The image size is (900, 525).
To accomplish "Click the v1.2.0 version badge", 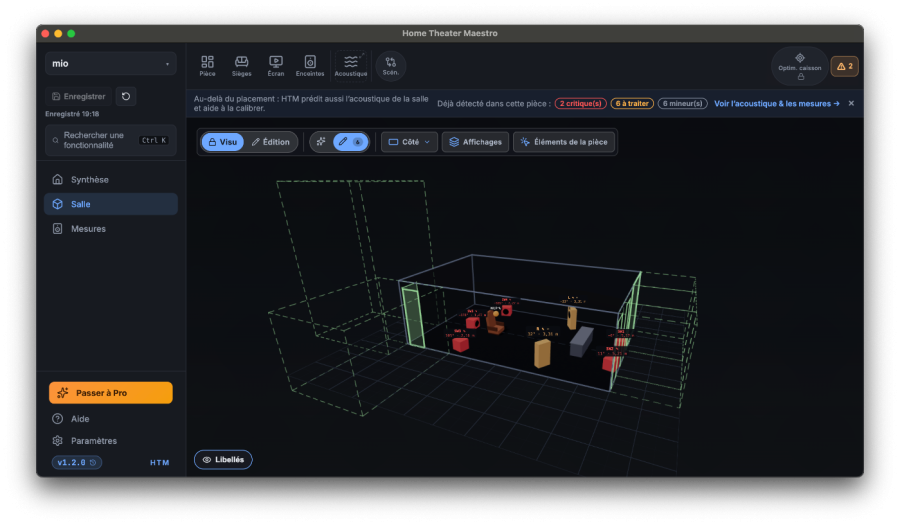I will (77, 462).
